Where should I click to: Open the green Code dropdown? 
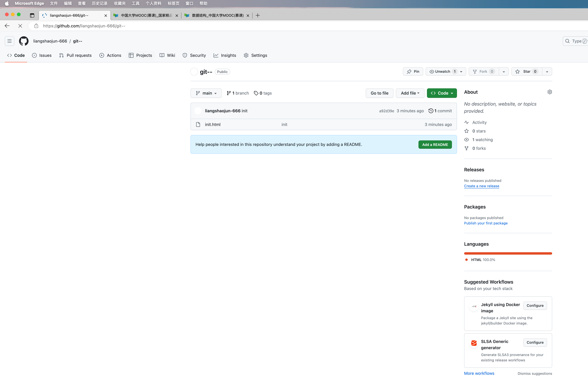442,93
